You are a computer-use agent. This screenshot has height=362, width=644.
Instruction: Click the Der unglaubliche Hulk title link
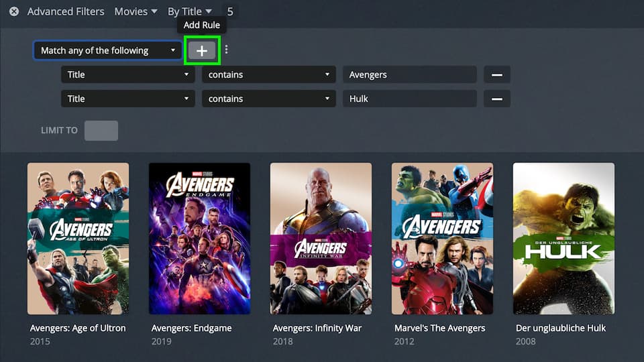pyautogui.click(x=561, y=328)
